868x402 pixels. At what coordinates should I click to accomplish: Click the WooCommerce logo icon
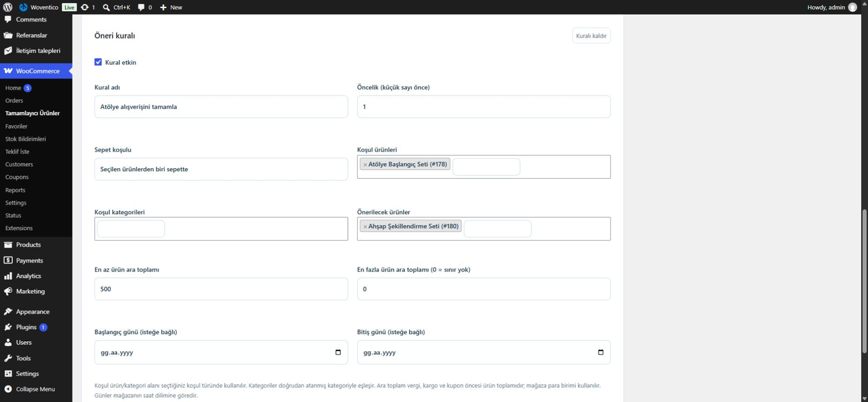pos(8,71)
